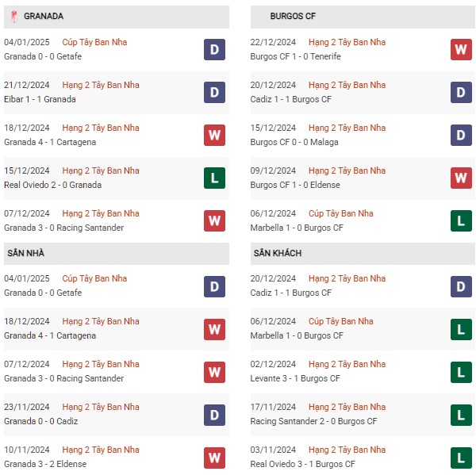The height and width of the screenshot is (475, 476).
Task: Click the L badge for Racing Santander 2-0 Burgos CF
Action: (461, 415)
